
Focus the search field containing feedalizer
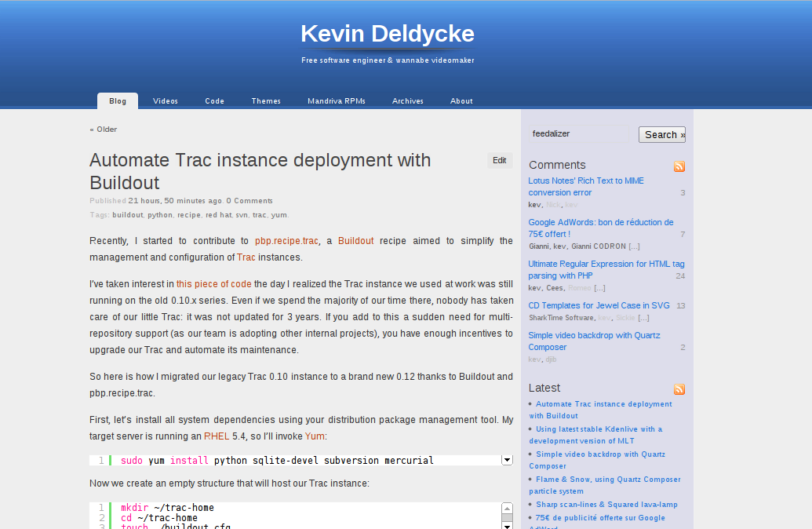point(578,134)
